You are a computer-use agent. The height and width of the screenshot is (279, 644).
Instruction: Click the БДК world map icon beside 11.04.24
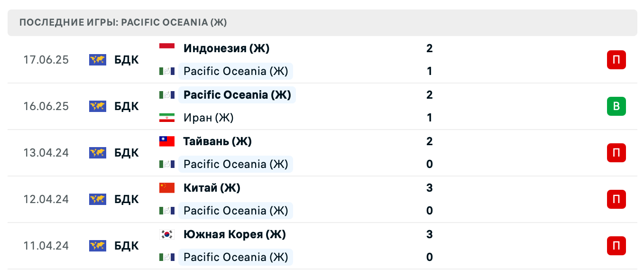(97, 246)
